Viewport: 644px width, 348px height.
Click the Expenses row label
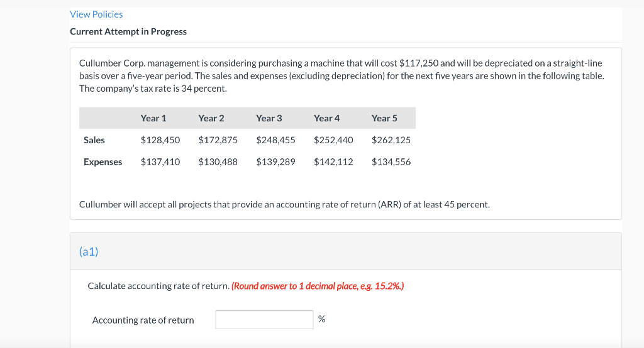(x=103, y=162)
